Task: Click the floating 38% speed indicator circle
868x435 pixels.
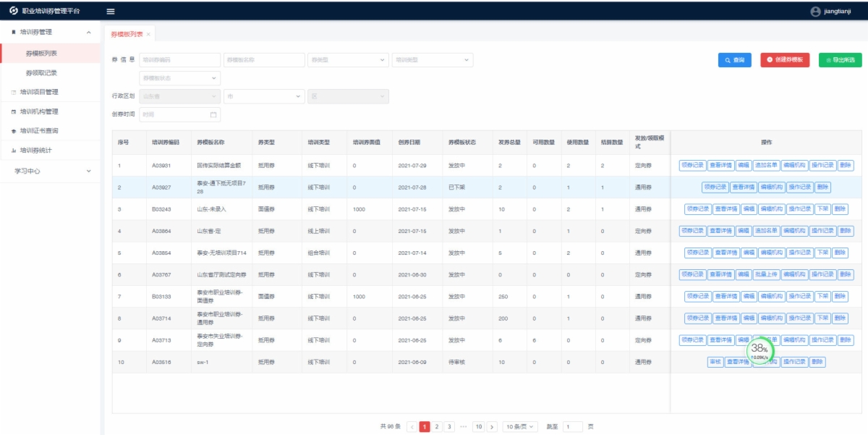Action: 759,350
